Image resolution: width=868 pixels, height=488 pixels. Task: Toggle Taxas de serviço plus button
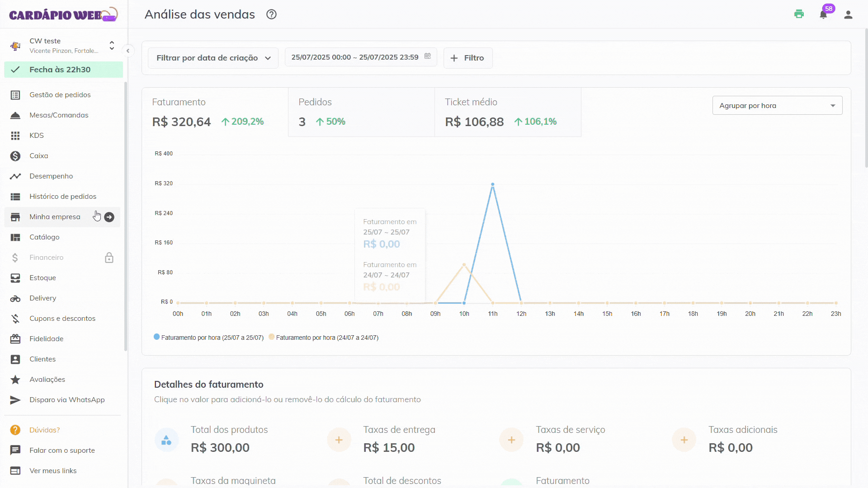tap(511, 440)
